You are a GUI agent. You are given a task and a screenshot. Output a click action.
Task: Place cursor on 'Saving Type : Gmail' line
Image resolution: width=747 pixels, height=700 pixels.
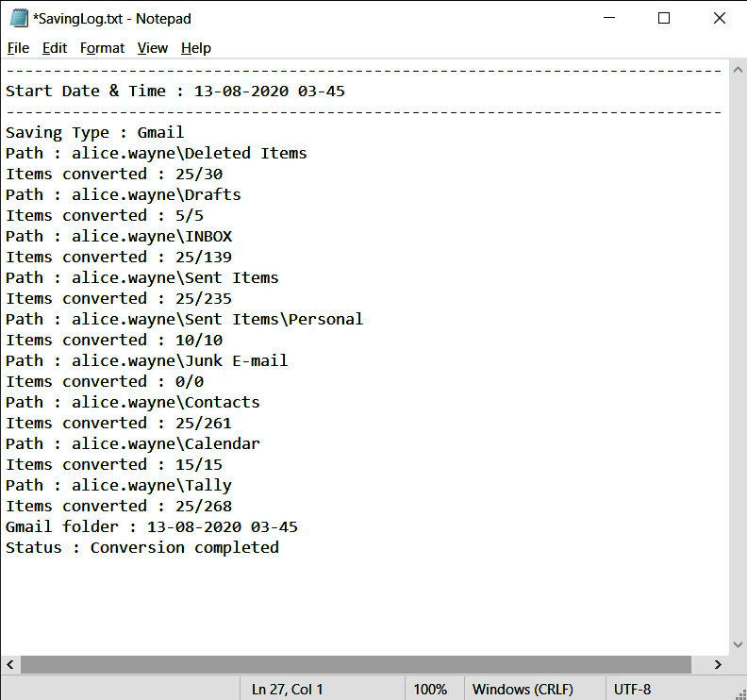pyautogui.click(x=94, y=132)
